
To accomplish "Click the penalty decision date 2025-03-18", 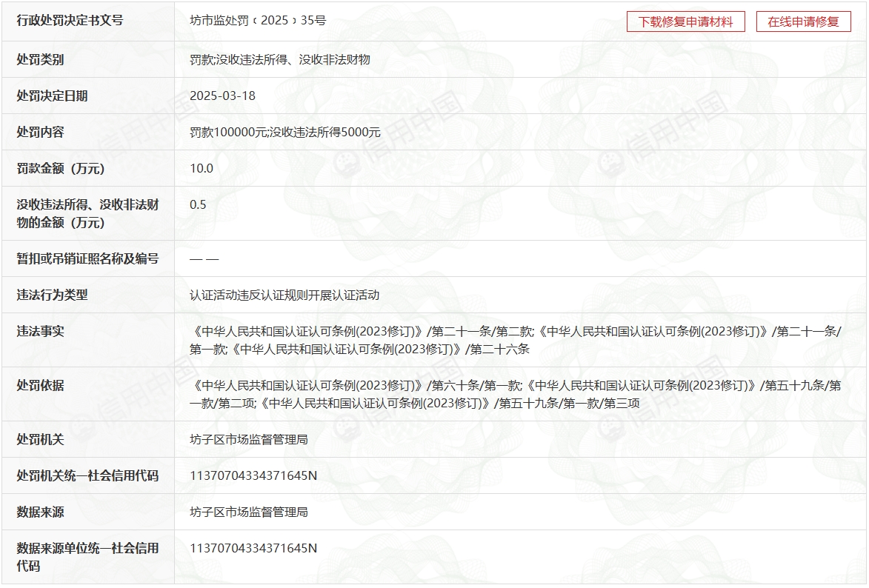I will point(222,96).
